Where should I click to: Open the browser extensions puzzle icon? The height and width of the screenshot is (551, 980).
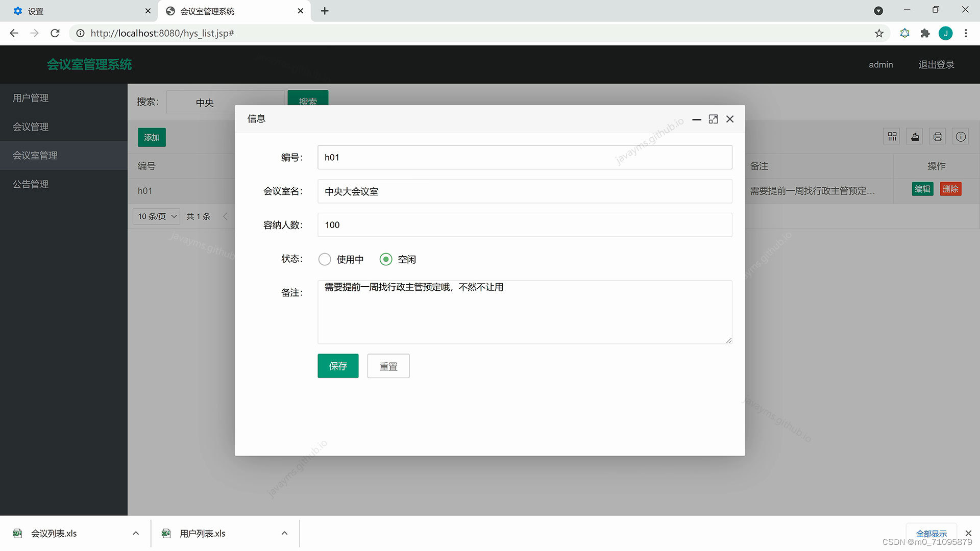[925, 33]
